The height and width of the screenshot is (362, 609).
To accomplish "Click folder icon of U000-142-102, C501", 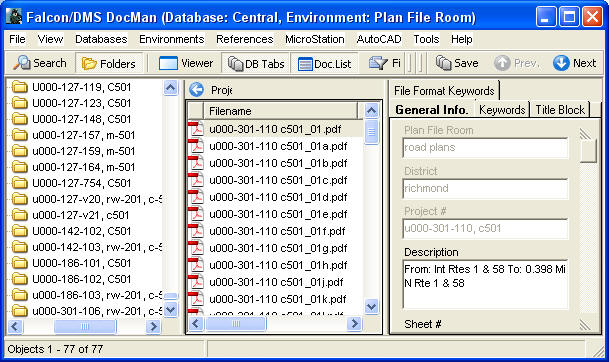I will pyautogui.click(x=19, y=231).
